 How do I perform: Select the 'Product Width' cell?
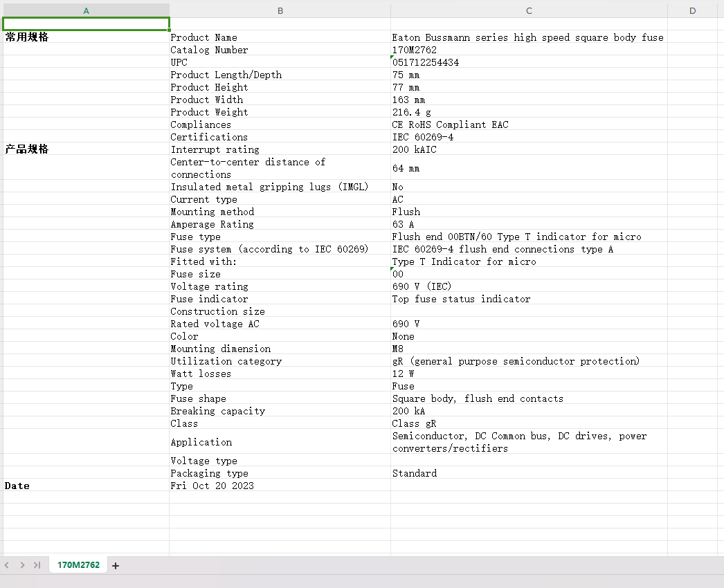point(280,99)
